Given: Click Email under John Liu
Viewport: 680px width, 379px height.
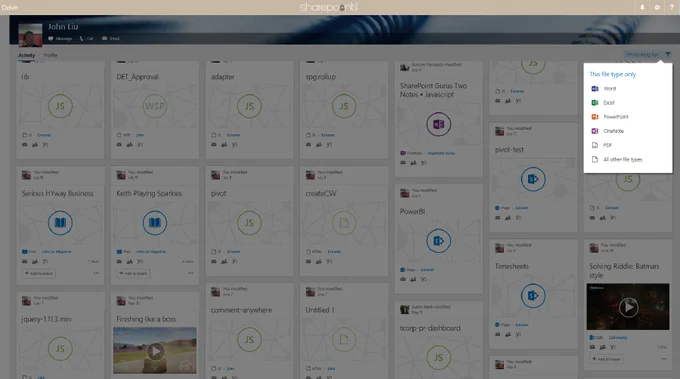Looking at the screenshot, I should [111, 39].
